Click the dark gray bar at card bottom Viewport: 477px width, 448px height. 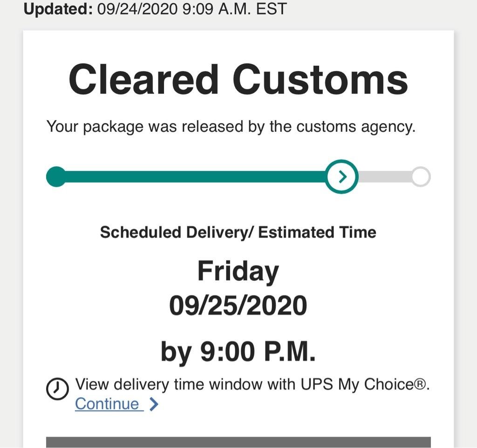(238, 442)
